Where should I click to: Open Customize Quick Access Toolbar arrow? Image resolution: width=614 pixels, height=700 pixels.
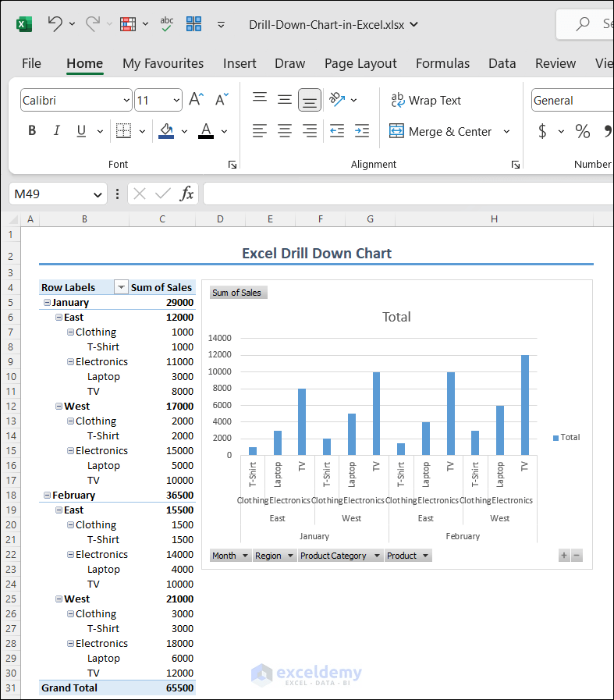tap(221, 24)
